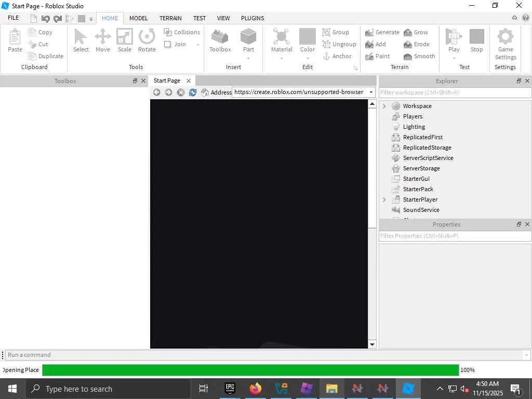
Task: Click the browser Stop loading button
Action: tap(181, 92)
